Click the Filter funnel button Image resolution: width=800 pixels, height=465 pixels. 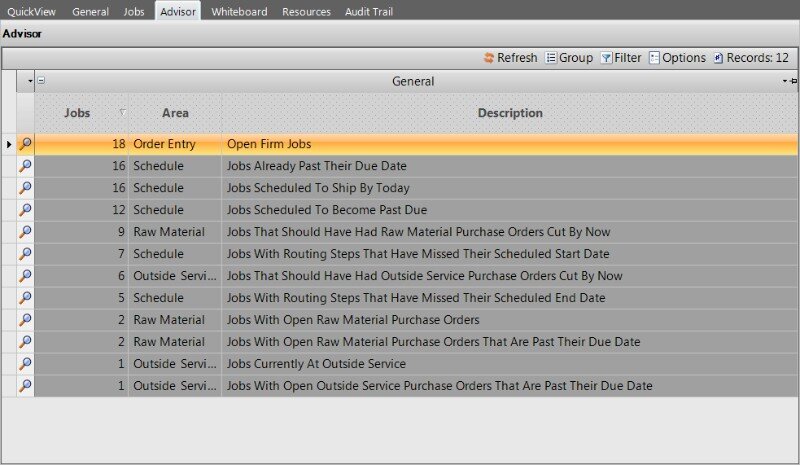[x=621, y=58]
